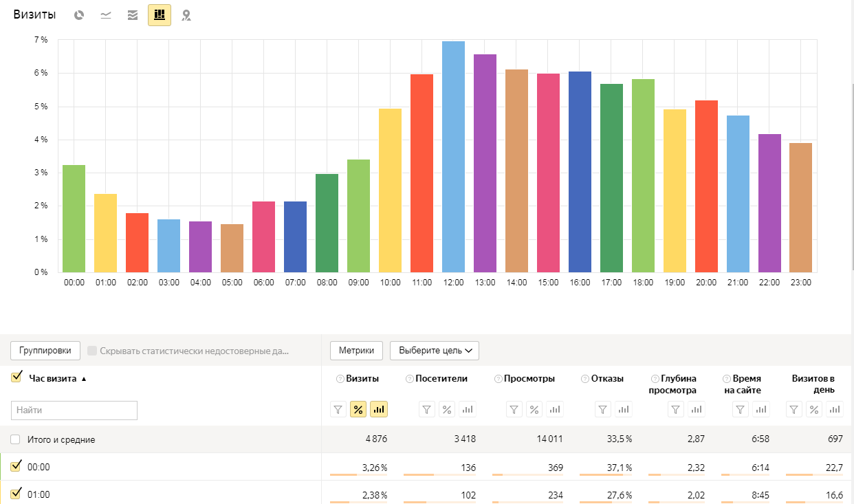Disable the 01:00 row checkbox

tap(17, 494)
